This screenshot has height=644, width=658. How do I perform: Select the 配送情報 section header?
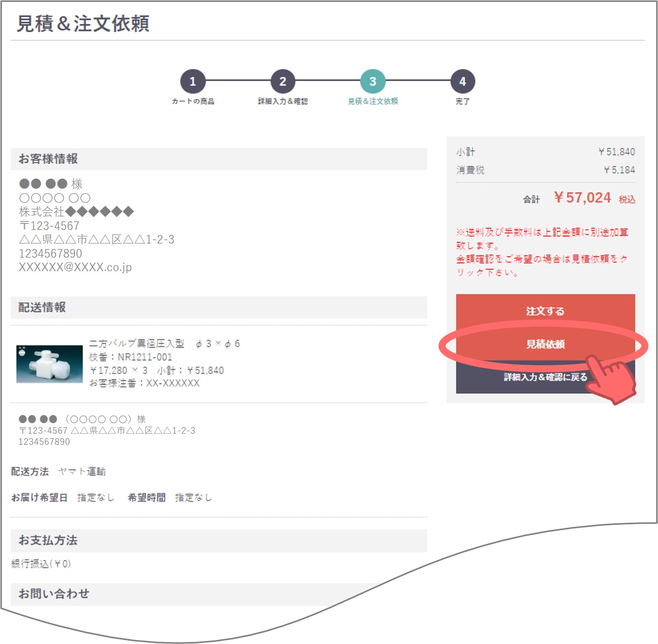pyautogui.click(x=42, y=307)
